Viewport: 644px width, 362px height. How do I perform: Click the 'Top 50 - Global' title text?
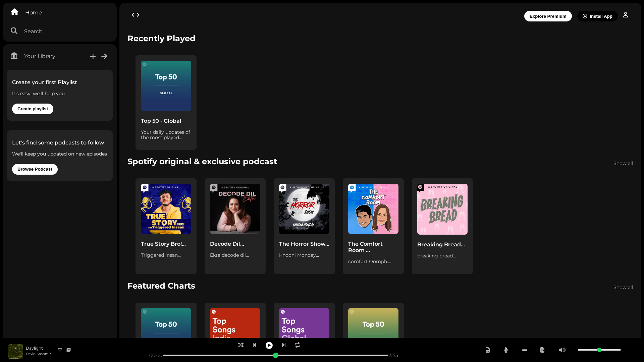[161, 121]
